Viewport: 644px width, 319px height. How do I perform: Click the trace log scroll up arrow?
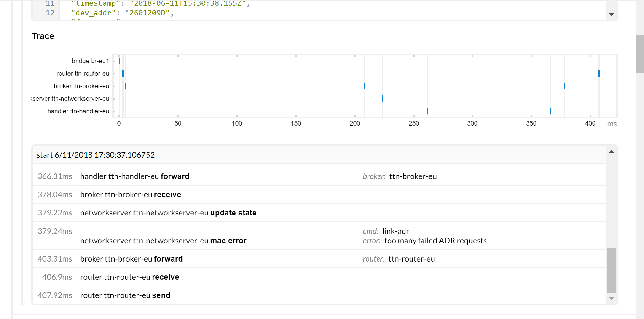(x=611, y=152)
